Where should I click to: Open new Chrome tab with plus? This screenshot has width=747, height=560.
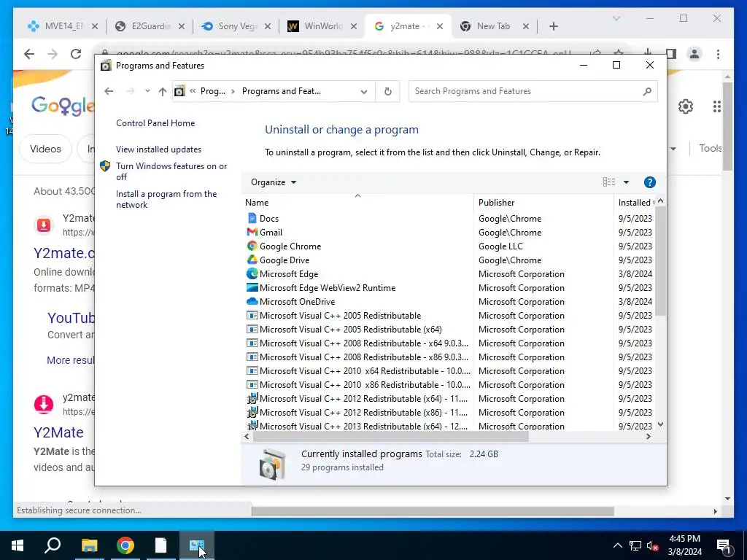click(553, 26)
